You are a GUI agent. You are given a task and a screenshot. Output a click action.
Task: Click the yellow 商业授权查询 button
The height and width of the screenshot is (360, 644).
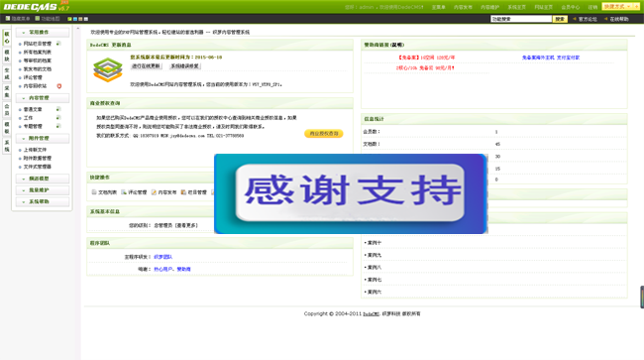click(x=324, y=134)
